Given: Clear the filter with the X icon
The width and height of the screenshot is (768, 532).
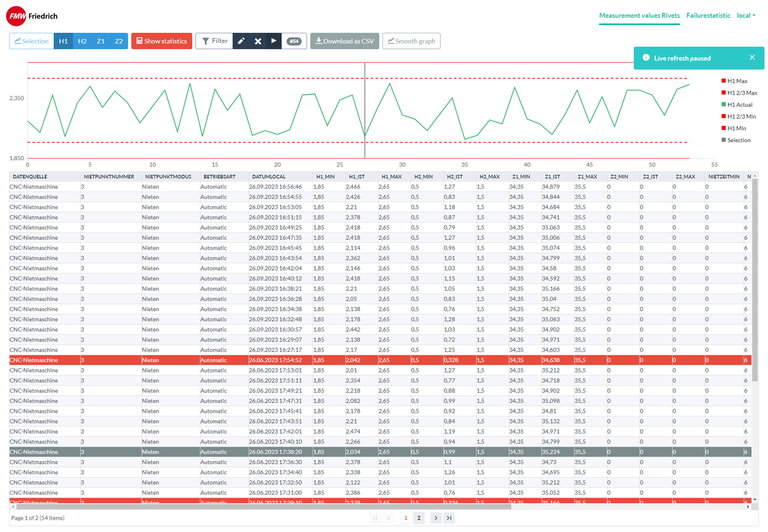Looking at the screenshot, I should pos(258,41).
